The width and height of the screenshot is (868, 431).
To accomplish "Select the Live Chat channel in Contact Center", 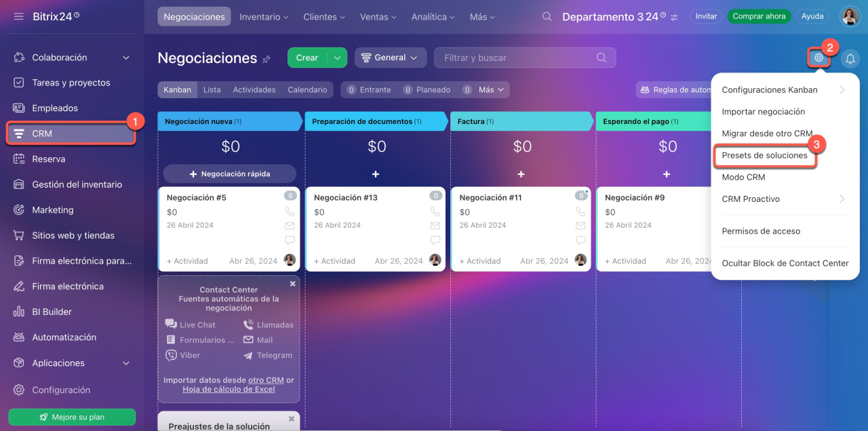I will click(191, 325).
